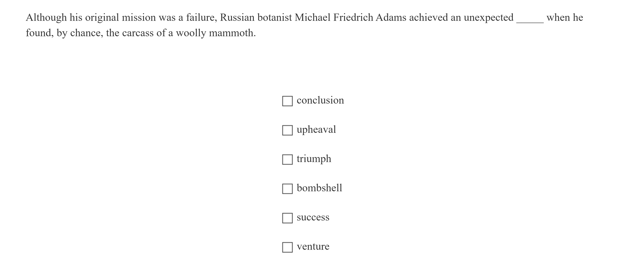Click the 'bombshell' option text
The width and height of the screenshot is (644, 259).
(319, 188)
